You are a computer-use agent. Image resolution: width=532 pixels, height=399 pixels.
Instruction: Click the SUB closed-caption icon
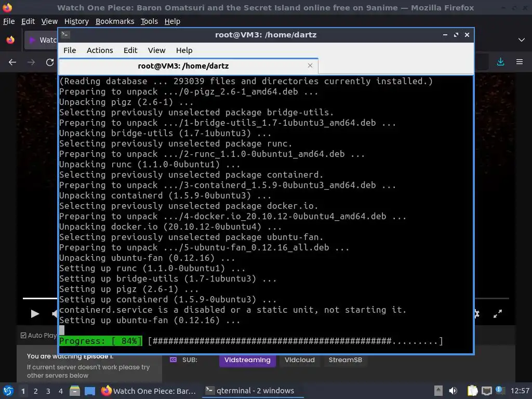[173, 360]
